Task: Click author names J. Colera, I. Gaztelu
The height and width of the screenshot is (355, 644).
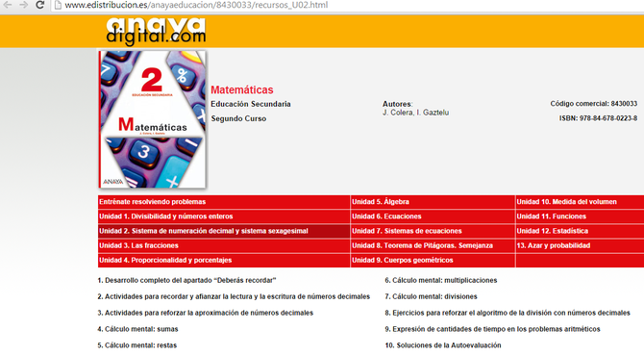Action: (415, 113)
